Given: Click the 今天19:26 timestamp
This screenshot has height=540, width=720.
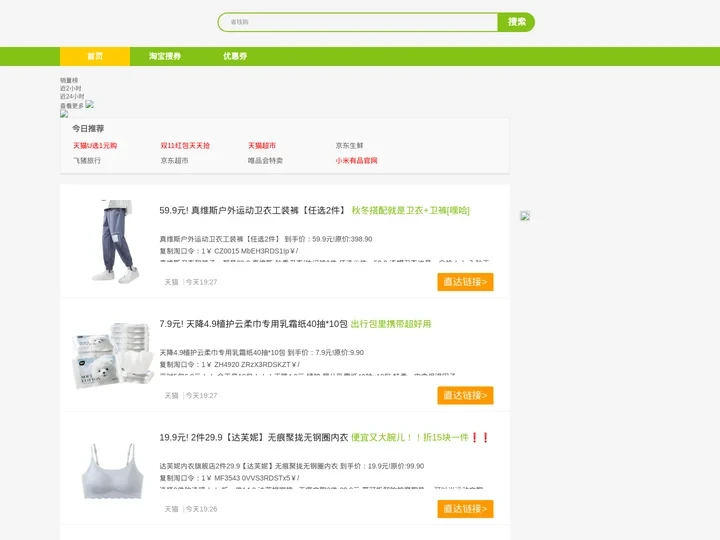Looking at the screenshot, I should pos(202,509).
